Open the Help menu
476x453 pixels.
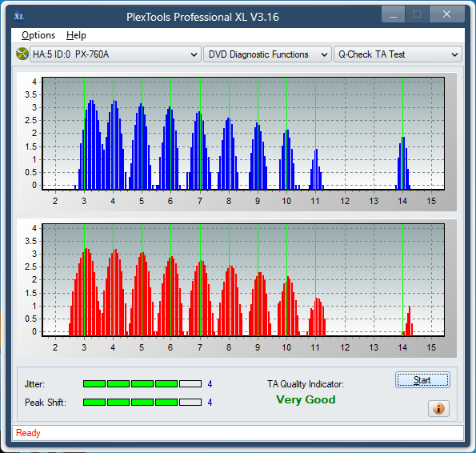[76, 35]
